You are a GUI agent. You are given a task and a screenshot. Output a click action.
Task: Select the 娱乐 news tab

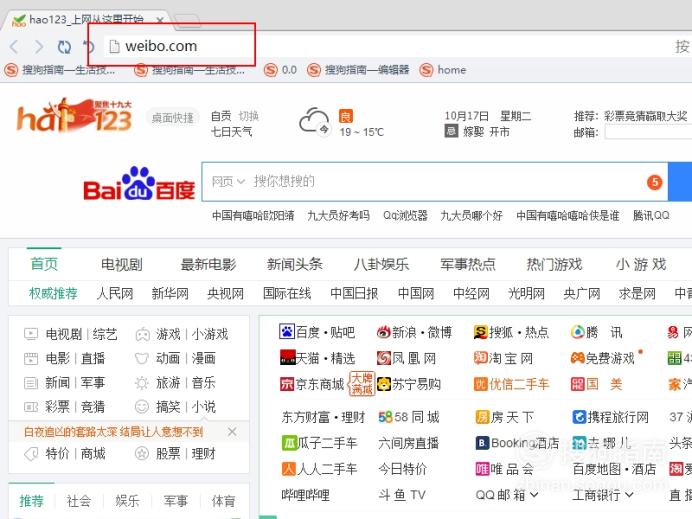pos(128,501)
